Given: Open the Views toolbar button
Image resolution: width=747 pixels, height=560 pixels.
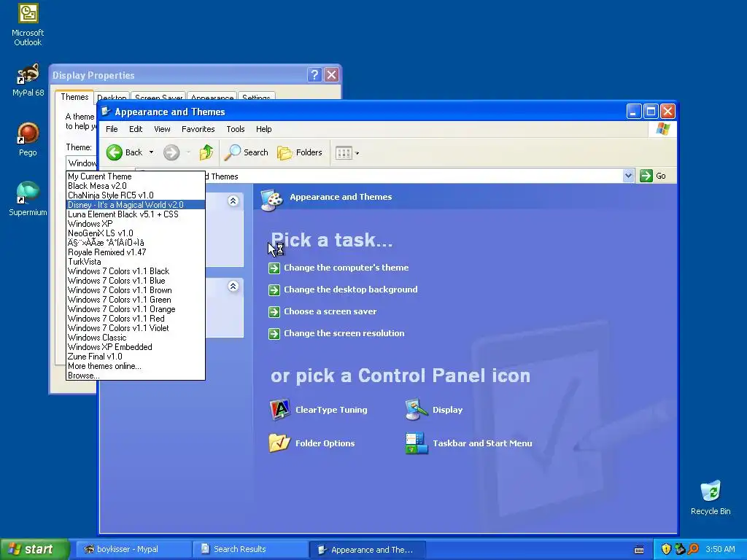Looking at the screenshot, I should coord(347,153).
